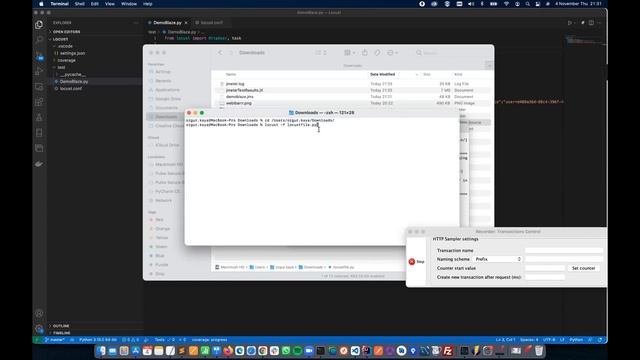The width and height of the screenshot is (640, 360).
Task: Select AirDrop in Finder sidebar
Action: [x=162, y=72]
